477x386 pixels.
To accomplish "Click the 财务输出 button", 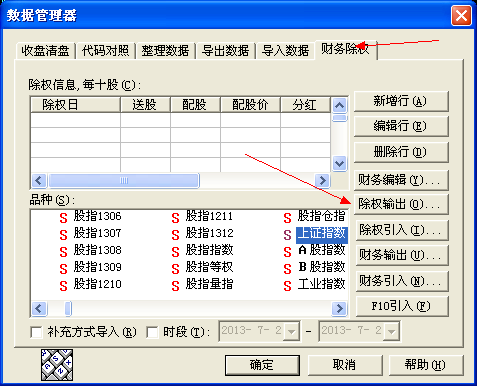I will pyautogui.click(x=402, y=256).
